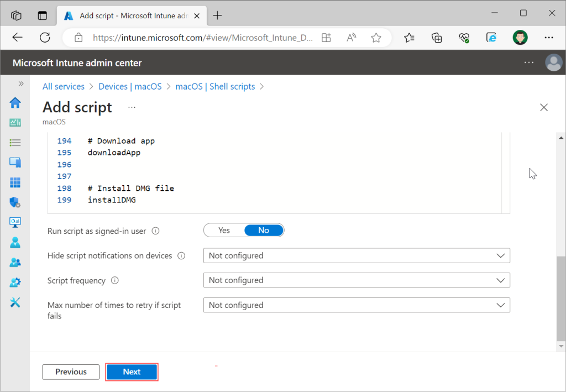Open the Dashboard icon in sidebar
Image resolution: width=566 pixels, height=392 pixels.
[15, 123]
